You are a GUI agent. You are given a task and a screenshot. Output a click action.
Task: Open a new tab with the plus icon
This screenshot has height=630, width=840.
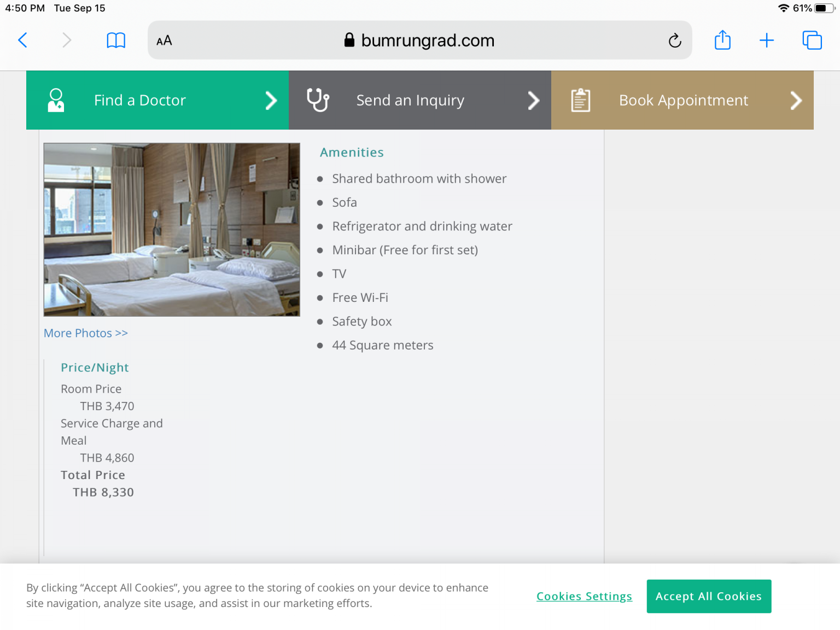click(x=767, y=40)
